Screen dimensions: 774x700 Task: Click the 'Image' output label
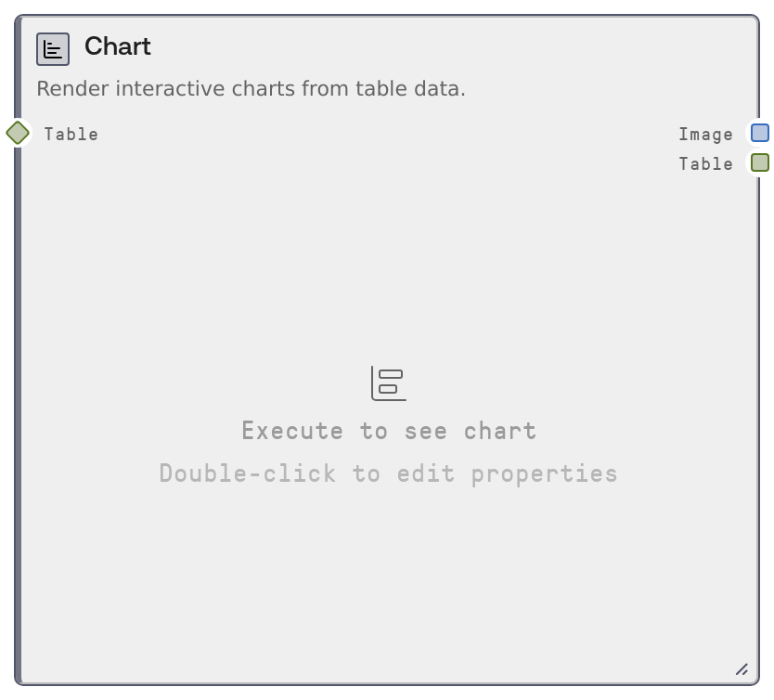(x=705, y=135)
